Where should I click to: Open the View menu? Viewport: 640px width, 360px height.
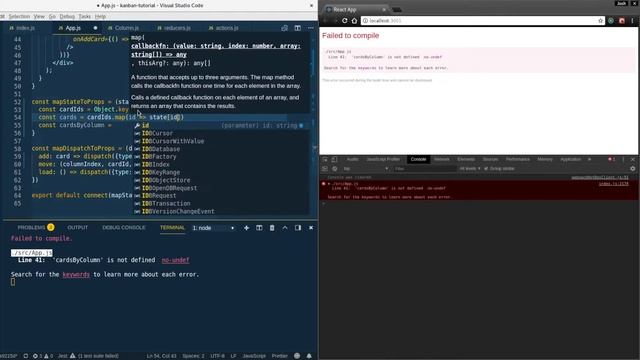(39, 16)
